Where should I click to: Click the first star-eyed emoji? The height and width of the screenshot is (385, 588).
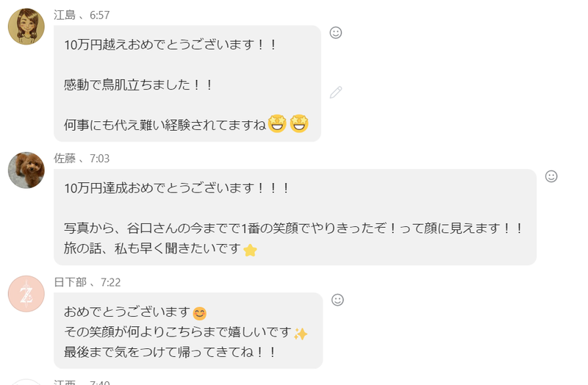(x=276, y=124)
